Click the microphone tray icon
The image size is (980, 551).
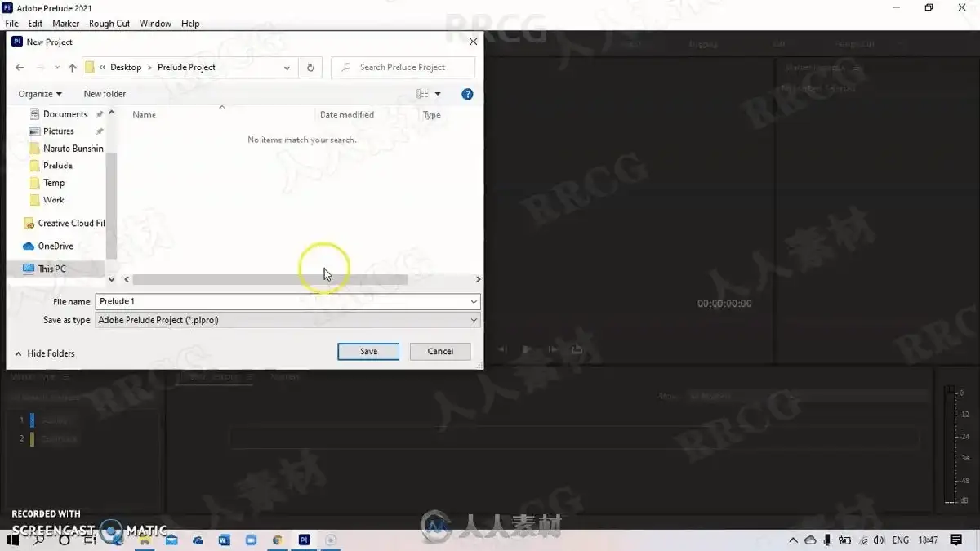click(x=827, y=540)
